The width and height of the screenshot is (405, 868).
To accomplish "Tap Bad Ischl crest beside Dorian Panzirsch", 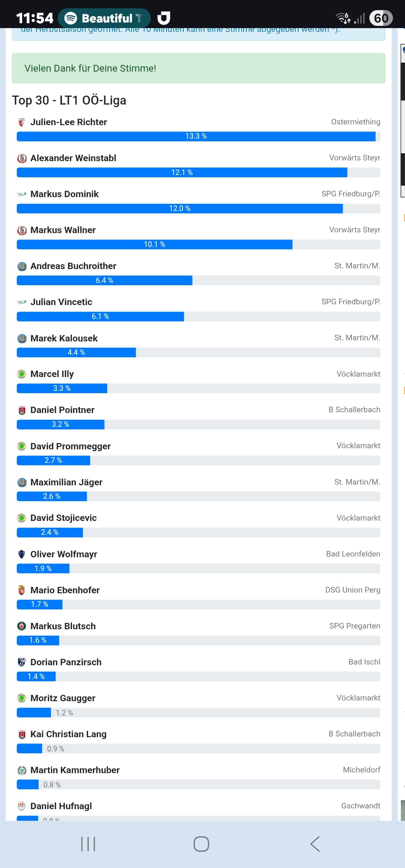I will click(x=22, y=662).
